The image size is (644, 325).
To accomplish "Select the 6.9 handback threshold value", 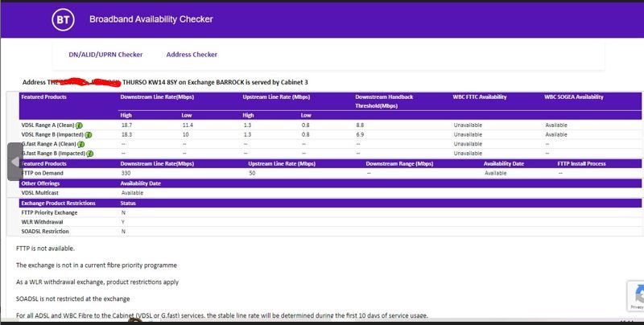I will 360,134.
